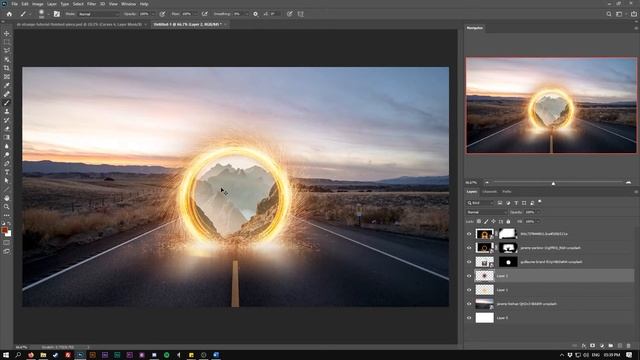Click the Navigator zoom slider handle
Image resolution: width=640 pixels, height=360 pixels.
coord(553,183)
